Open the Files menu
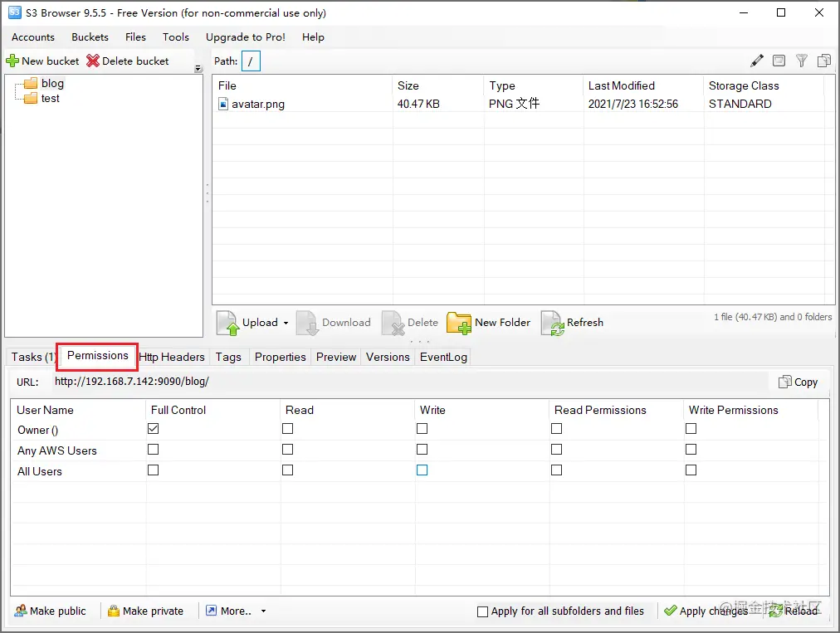The height and width of the screenshot is (633, 840). click(135, 37)
